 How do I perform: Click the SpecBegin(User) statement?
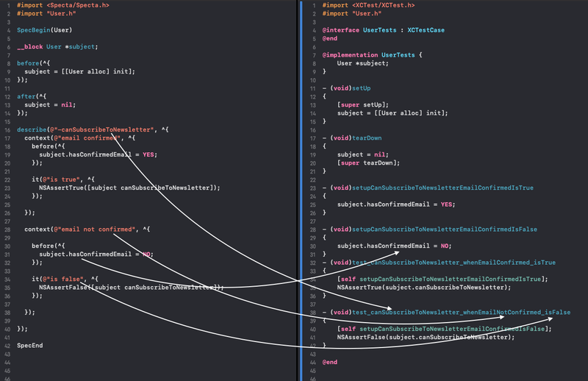[44, 30]
